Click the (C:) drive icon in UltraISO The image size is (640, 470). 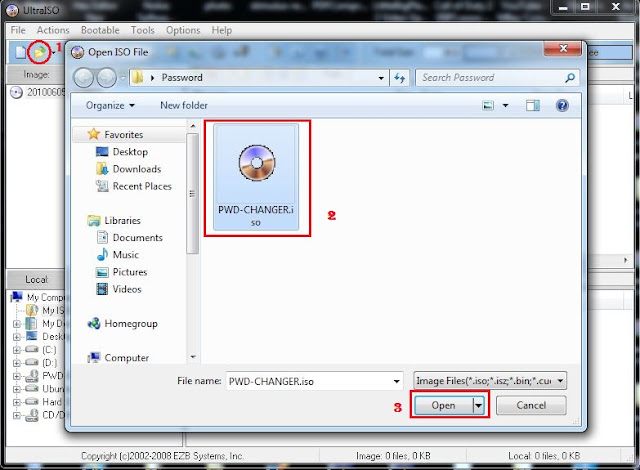coord(31,350)
